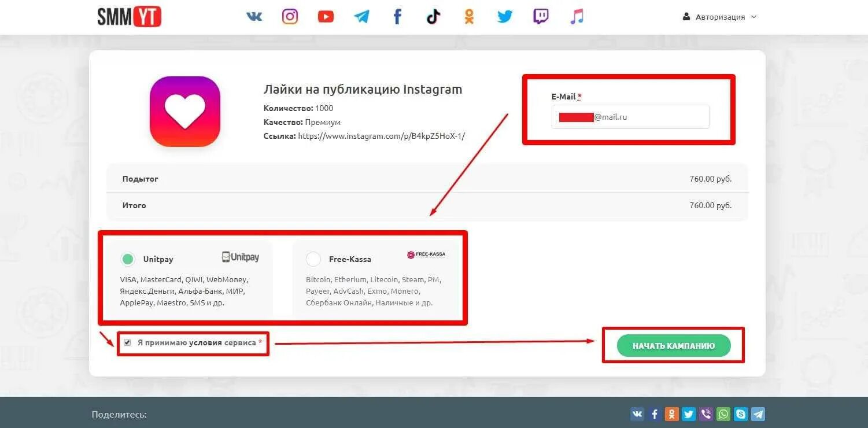Click the Итого amount 760.00 руб.
868x428 pixels.
point(711,205)
